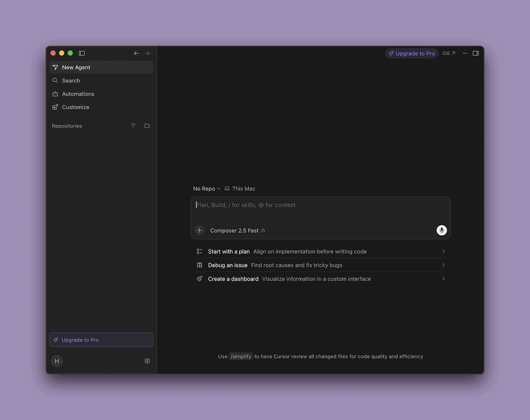
Task: Open the H profile avatar
Action: (57, 361)
